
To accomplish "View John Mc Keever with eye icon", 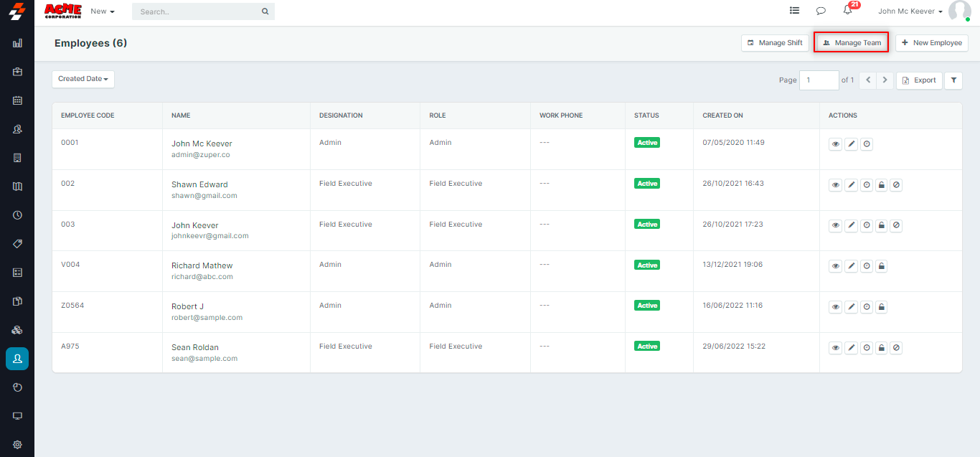I will click(x=836, y=144).
